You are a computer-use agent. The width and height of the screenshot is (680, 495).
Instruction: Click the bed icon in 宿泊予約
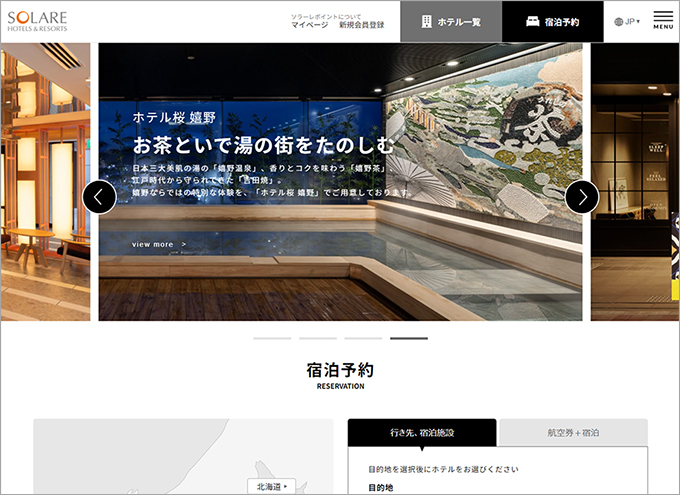pyautogui.click(x=533, y=22)
